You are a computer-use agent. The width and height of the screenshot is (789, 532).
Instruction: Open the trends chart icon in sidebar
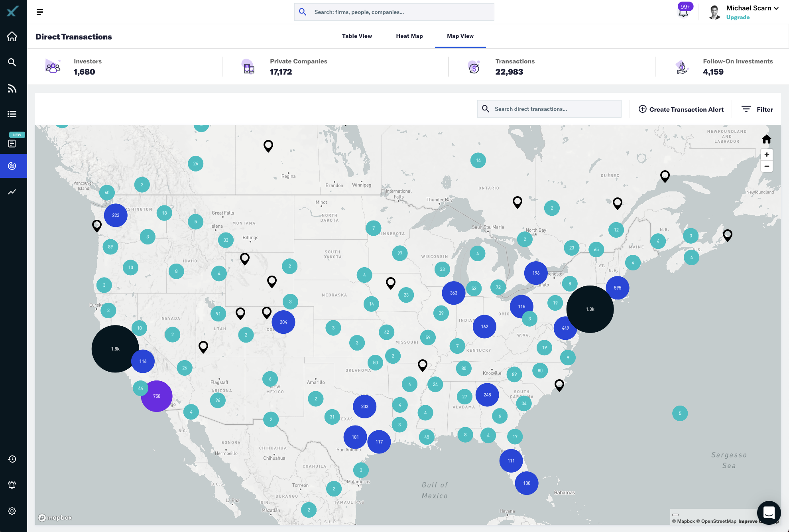[12, 192]
